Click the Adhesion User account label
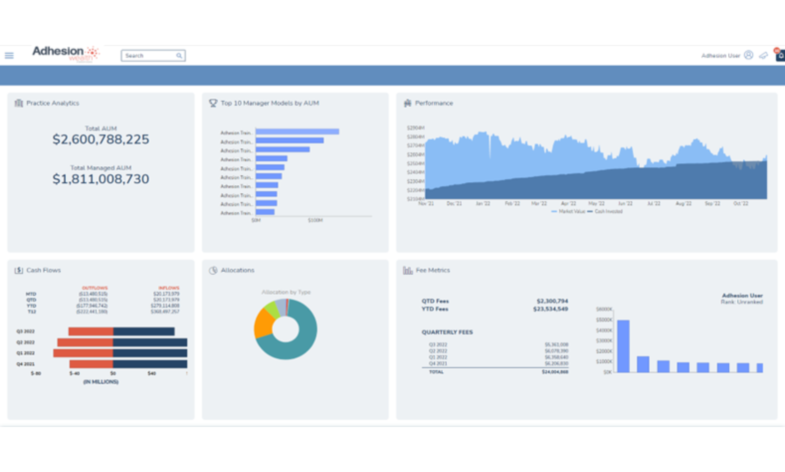Viewport: 785px width, 472px height. click(x=720, y=56)
